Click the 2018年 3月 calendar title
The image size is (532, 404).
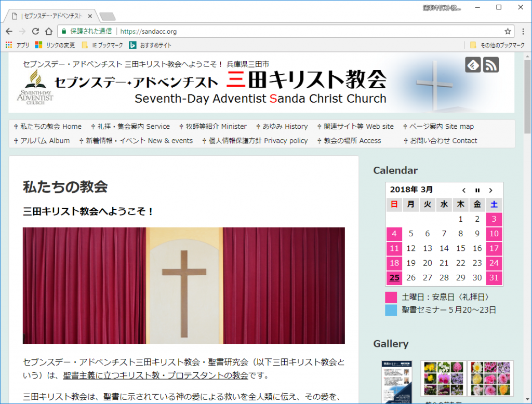tap(411, 190)
